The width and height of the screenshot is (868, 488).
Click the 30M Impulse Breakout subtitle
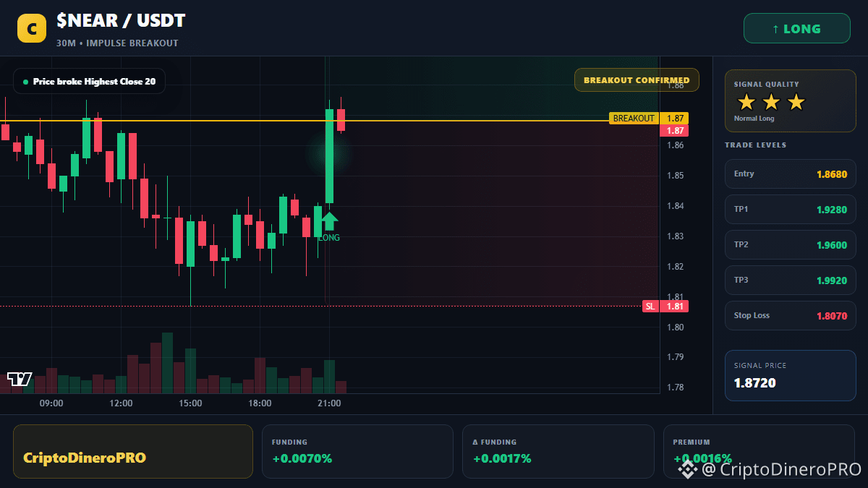[117, 43]
